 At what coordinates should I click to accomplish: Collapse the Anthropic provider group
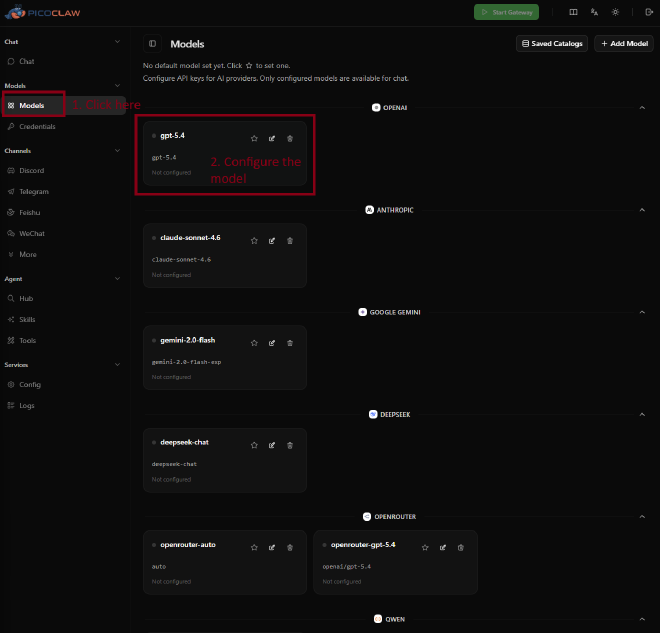642,210
